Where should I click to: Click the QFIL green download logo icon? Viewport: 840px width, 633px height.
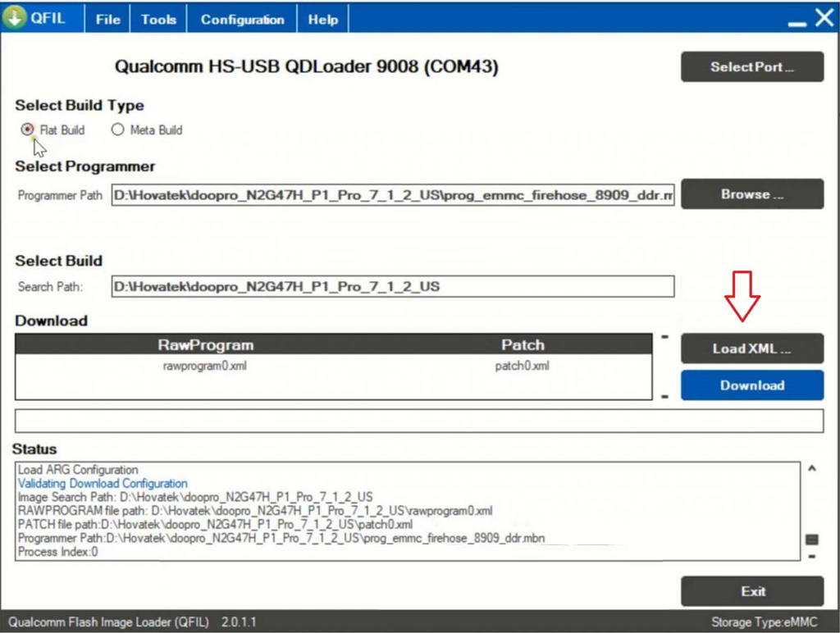tap(16, 19)
